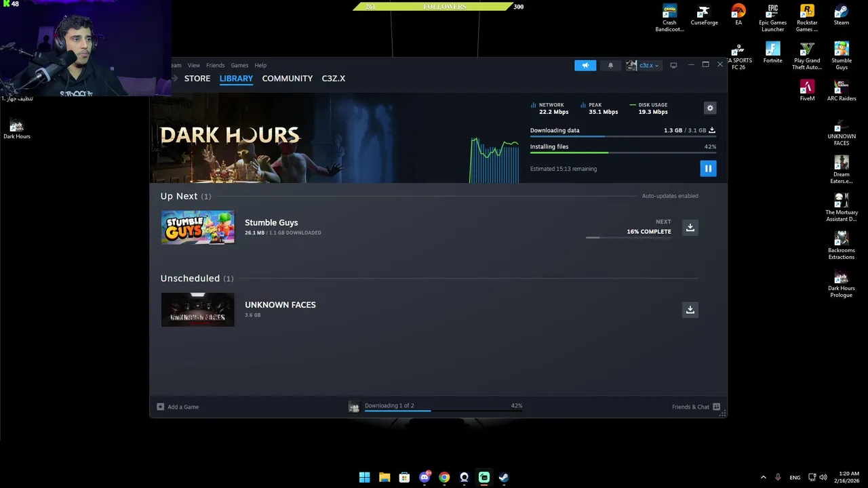
Task: Select Stumble Guys title text
Action: (271, 222)
